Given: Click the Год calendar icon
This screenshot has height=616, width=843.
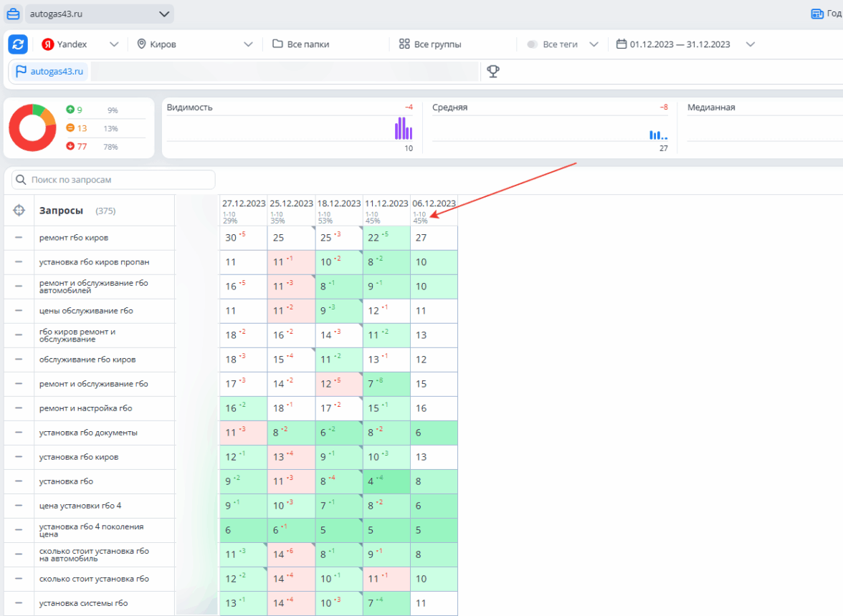Looking at the screenshot, I should click(816, 14).
